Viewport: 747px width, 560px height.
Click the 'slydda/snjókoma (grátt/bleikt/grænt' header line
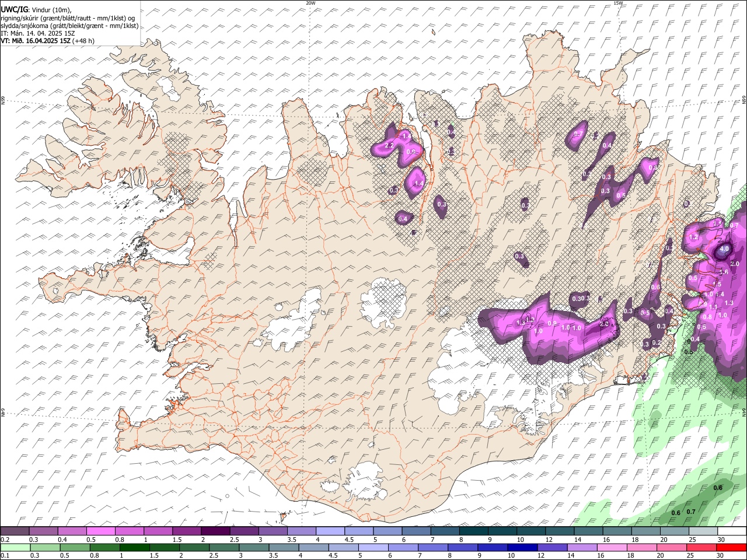coord(70,26)
